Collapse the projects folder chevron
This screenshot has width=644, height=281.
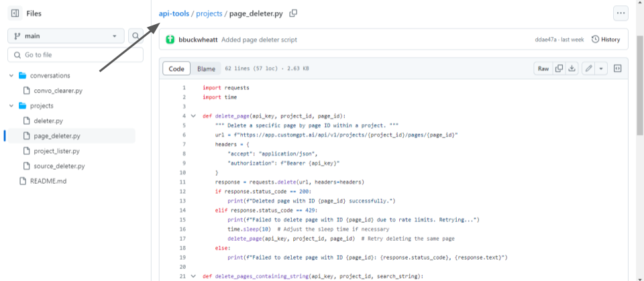[11, 106]
